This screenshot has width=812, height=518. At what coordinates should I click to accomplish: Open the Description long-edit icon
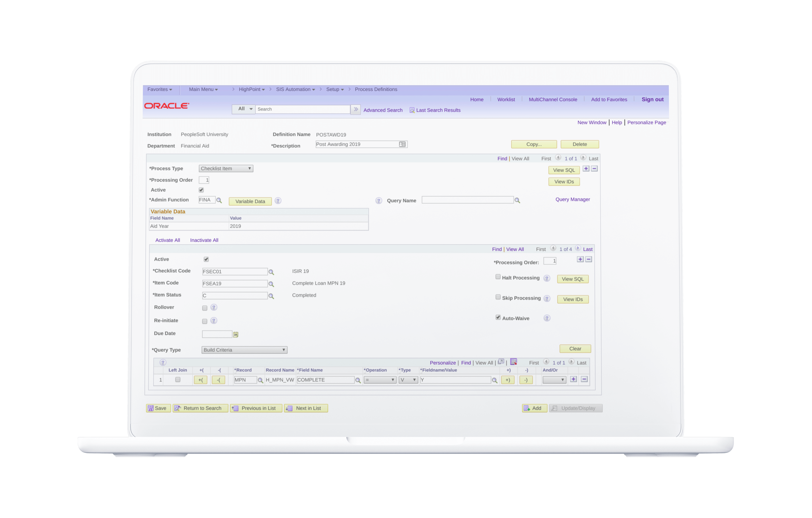point(402,144)
